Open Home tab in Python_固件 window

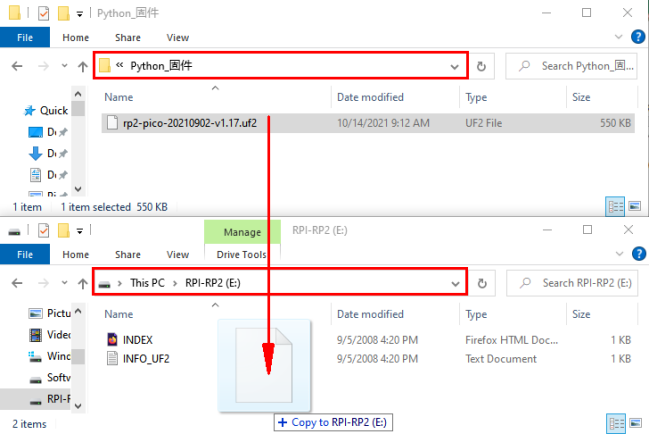[75, 38]
